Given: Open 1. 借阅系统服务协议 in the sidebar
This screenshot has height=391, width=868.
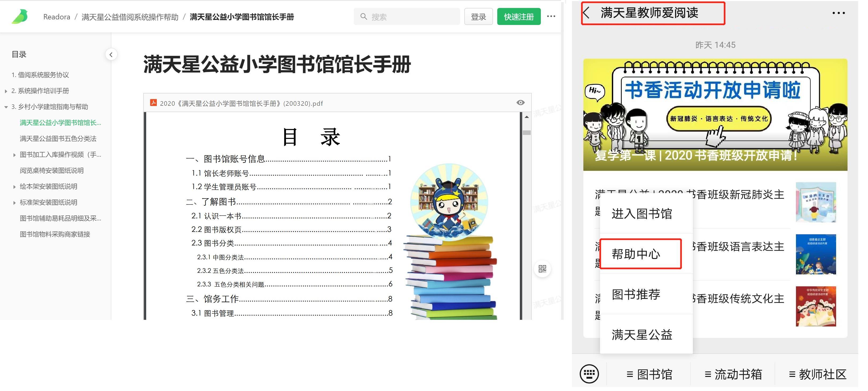Looking at the screenshot, I should coord(40,75).
